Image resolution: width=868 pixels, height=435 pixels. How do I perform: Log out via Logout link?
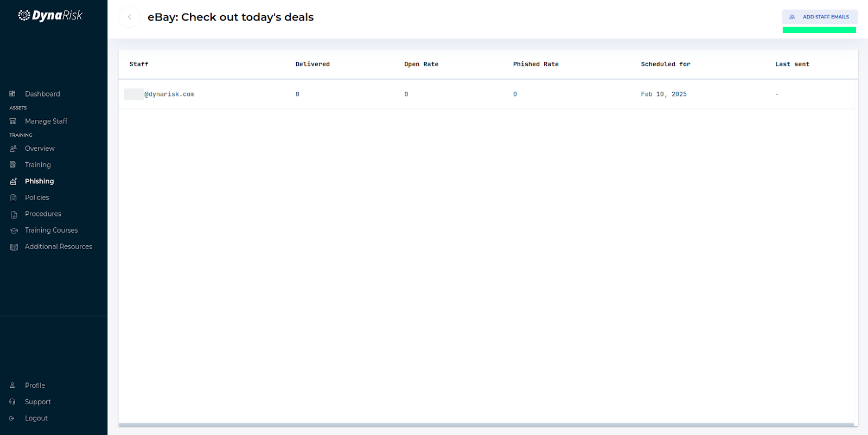[36, 418]
